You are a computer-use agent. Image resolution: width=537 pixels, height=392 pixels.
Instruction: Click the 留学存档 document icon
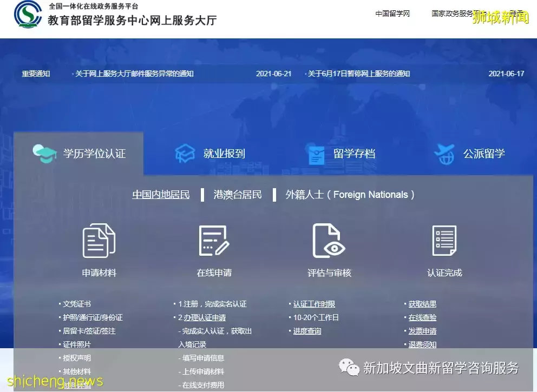tap(317, 154)
